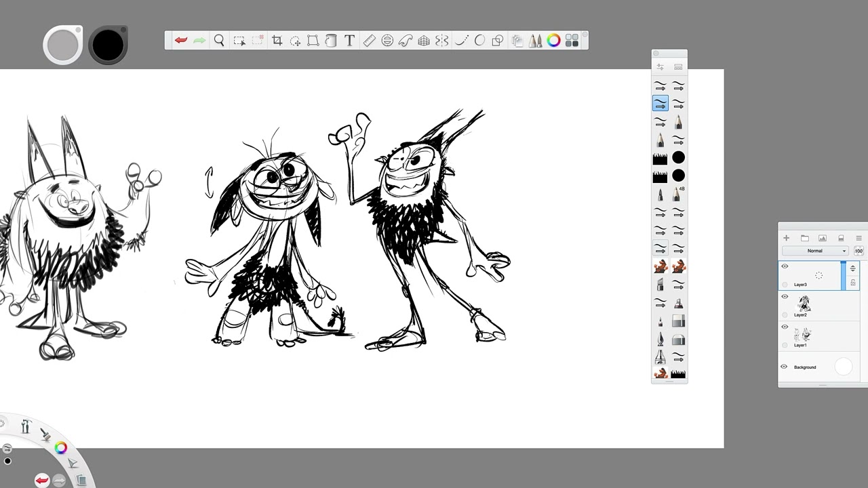Hide the Background layer eye icon
The image size is (868, 488).
point(785,367)
